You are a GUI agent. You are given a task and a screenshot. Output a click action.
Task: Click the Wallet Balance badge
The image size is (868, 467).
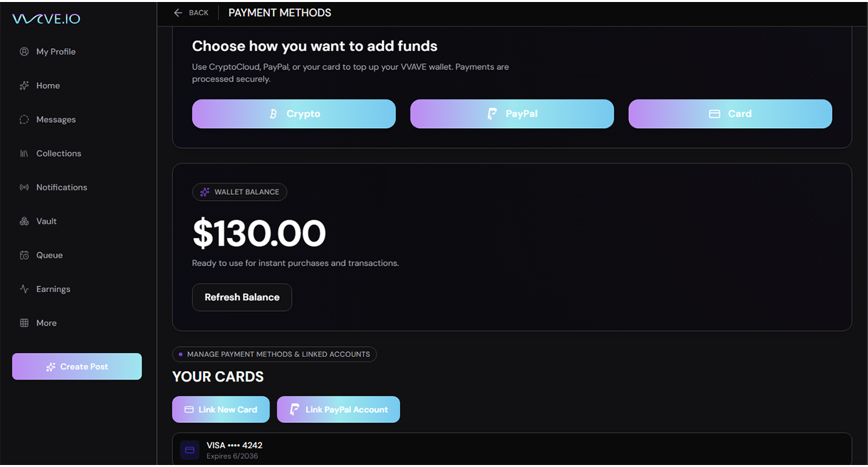point(240,191)
